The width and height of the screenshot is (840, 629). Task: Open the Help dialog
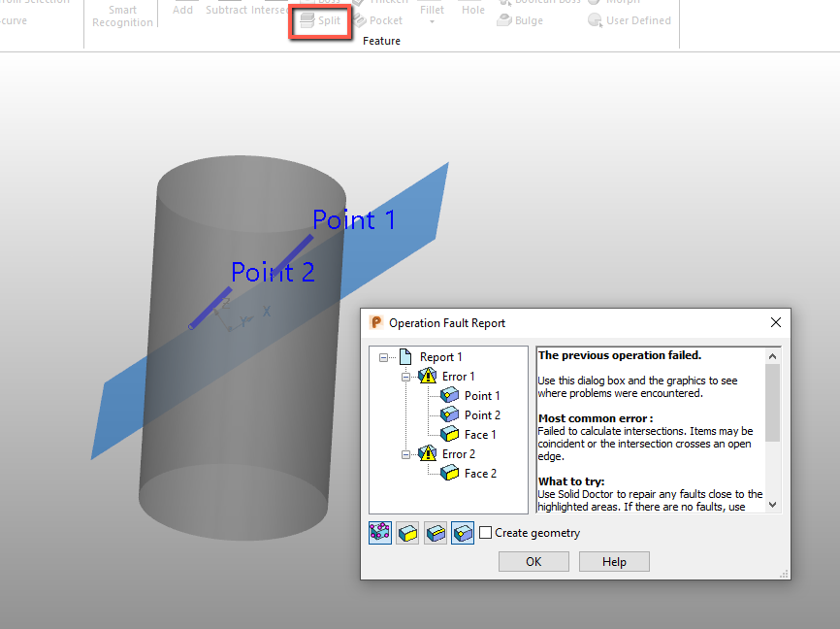pos(614,561)
